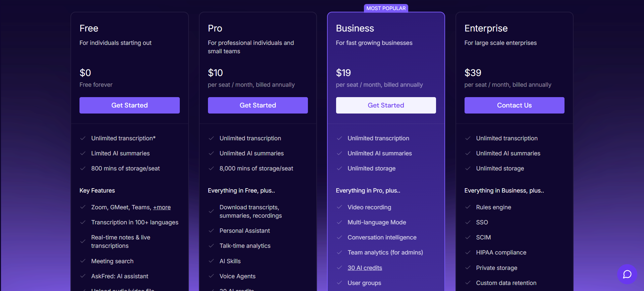Open the chat support bubble icon

click(x=627, y=274)
